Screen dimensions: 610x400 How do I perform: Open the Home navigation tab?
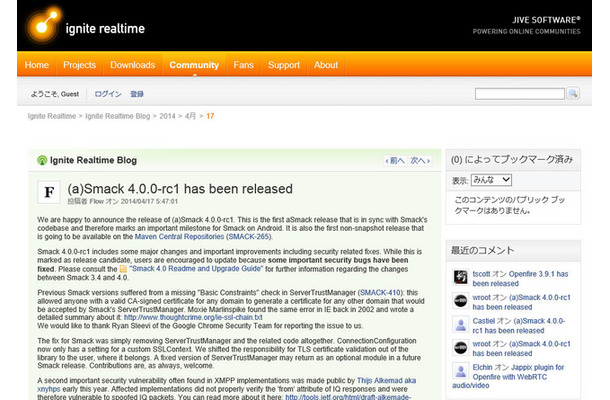tap(37, 65)
